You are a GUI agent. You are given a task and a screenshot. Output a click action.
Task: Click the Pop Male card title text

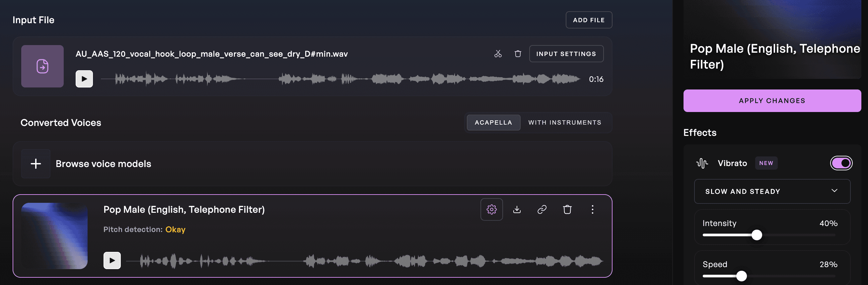click(184, 210)
